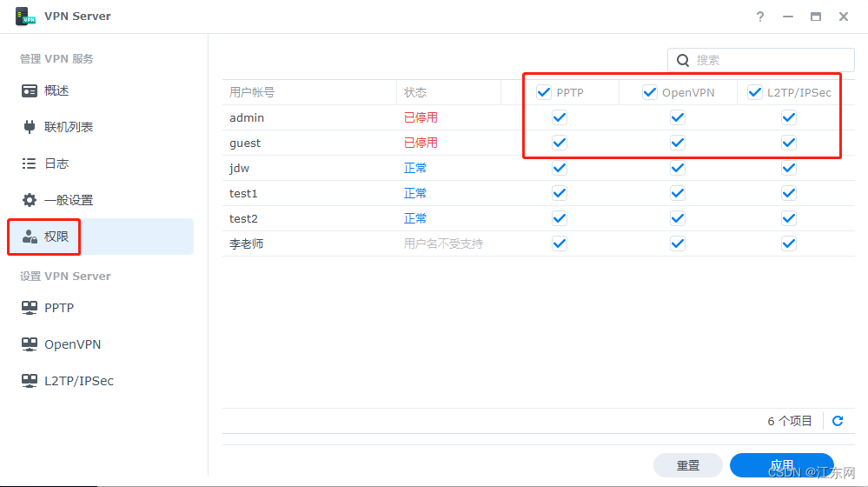Select the OpenVPN server icon in sidebar
This screenshot has height=487, width=868.
(x=30, y=344)
